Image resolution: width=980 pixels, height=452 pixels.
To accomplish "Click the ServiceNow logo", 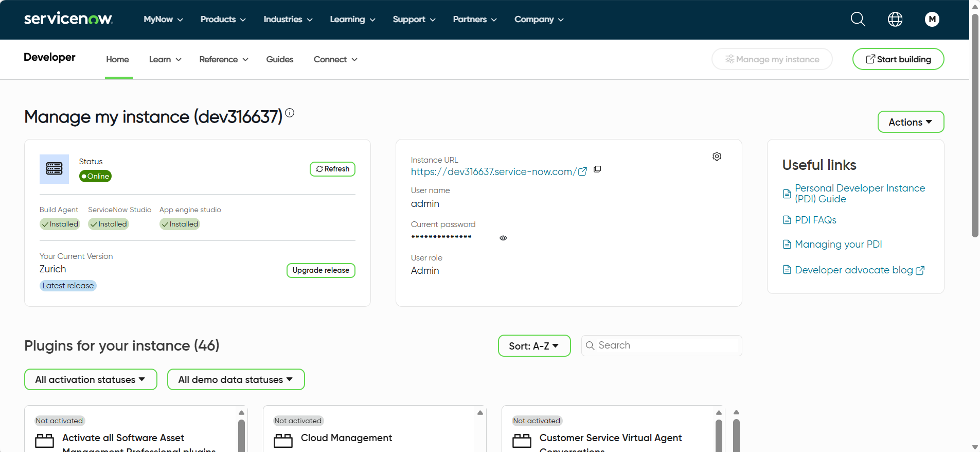I will (68, 19).
